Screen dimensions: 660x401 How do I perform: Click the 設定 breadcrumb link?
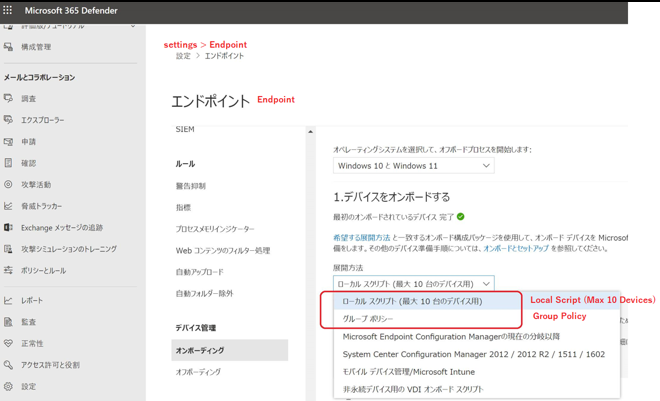point(183,56)
